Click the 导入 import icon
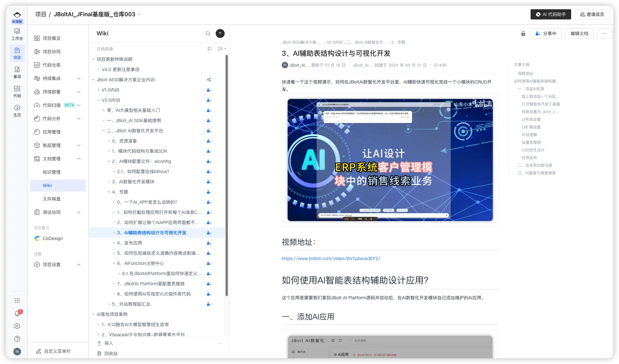This screenshot has width=619, height=364. (99, 343)
